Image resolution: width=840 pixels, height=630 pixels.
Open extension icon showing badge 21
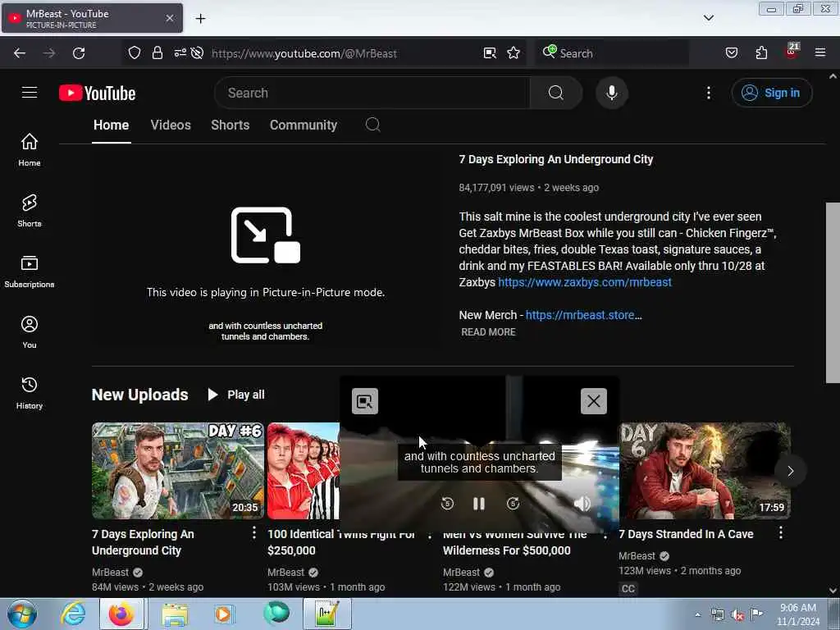[x=792, y=52]
